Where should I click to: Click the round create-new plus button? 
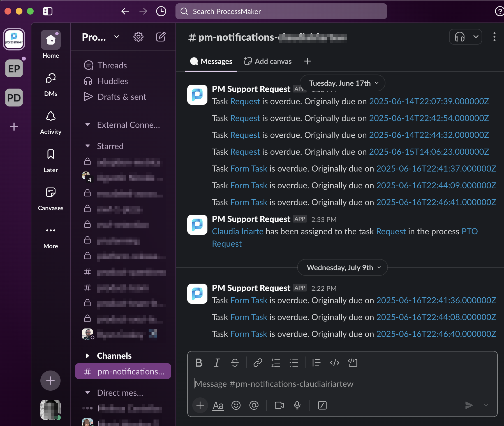point(50,381)
